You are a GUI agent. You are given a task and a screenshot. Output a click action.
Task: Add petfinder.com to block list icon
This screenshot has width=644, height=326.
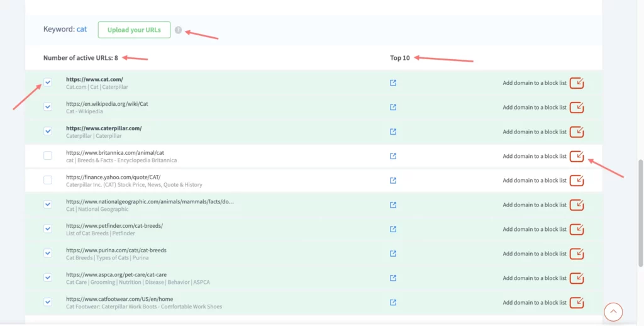coord(577,229)
